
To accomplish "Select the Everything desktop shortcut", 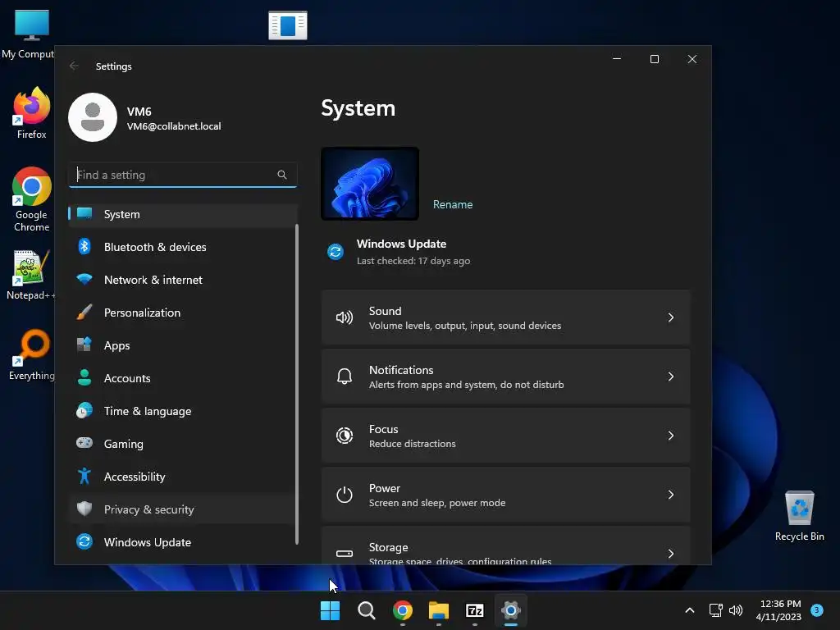I will coord(31,354).
